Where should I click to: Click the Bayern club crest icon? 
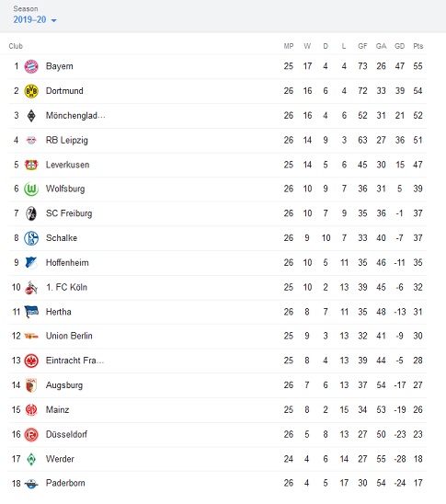pyautogui.click(x=31, y=66)
